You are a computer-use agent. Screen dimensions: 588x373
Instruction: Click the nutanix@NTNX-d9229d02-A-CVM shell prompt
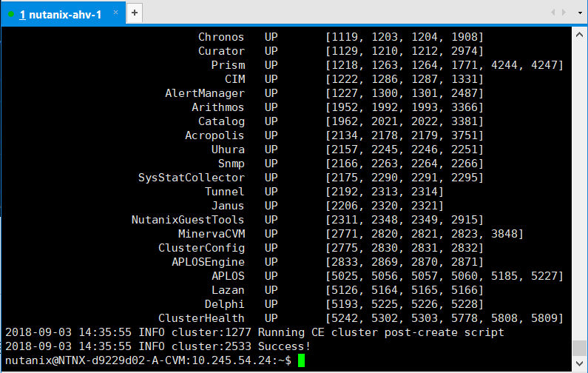[148, 360]
